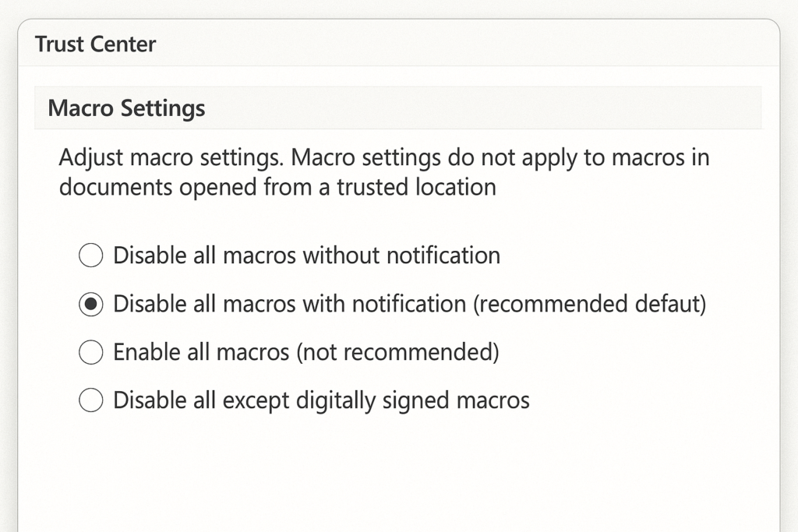Click the "Disable all macros without notification" label
This screenshot has width=798, height=532.
[x=306, y=255]
